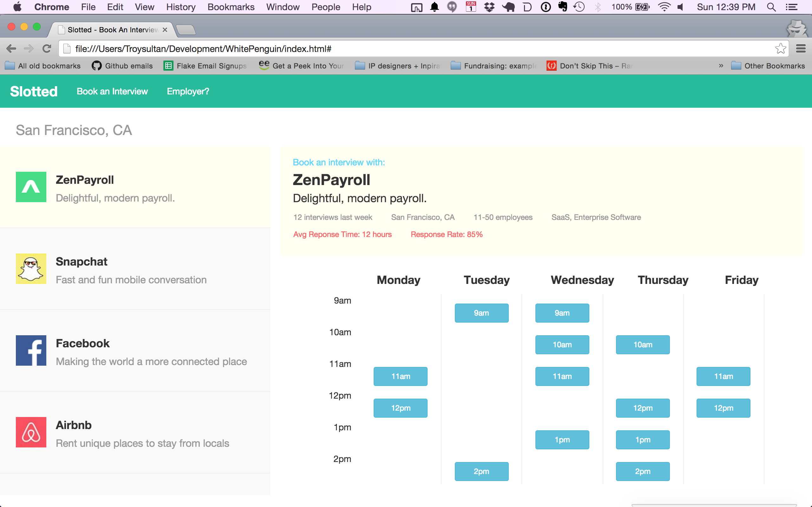The height and width of the screenshot is (507, 812).
Task: Bookmark page with the star icon
Action: pos(781,49)
